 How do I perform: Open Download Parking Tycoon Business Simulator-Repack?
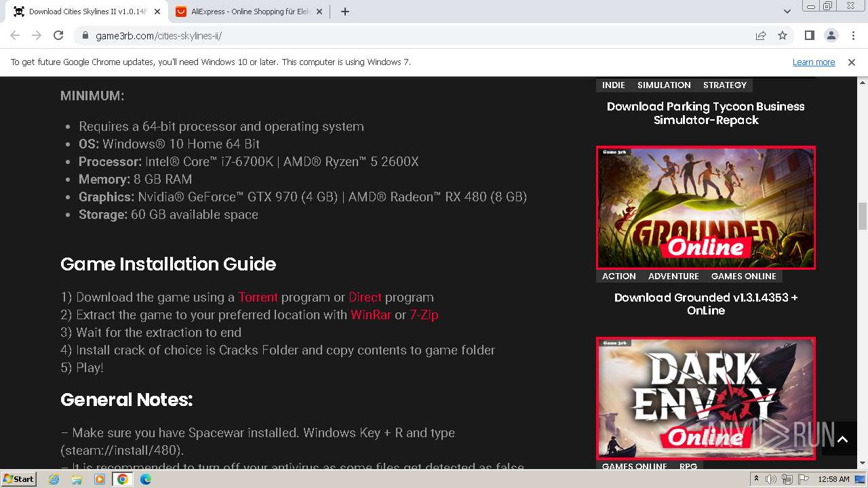pyautogui.click(x=706, y=113)
